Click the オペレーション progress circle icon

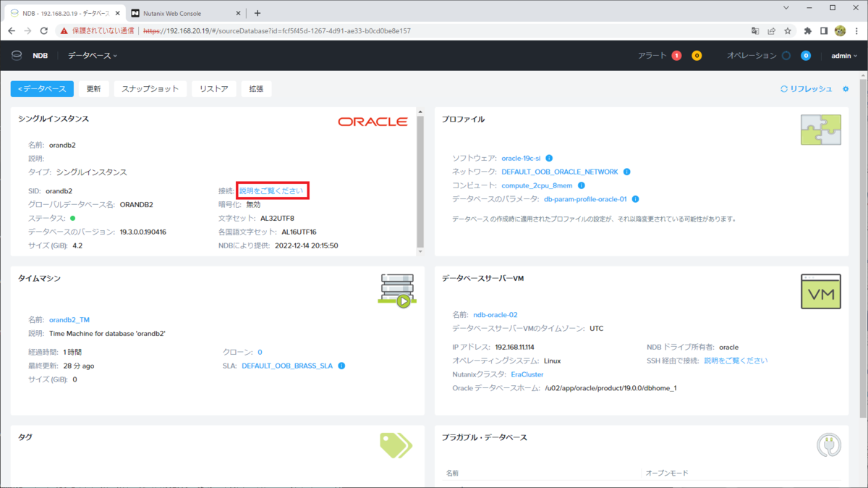click(786, 56)
